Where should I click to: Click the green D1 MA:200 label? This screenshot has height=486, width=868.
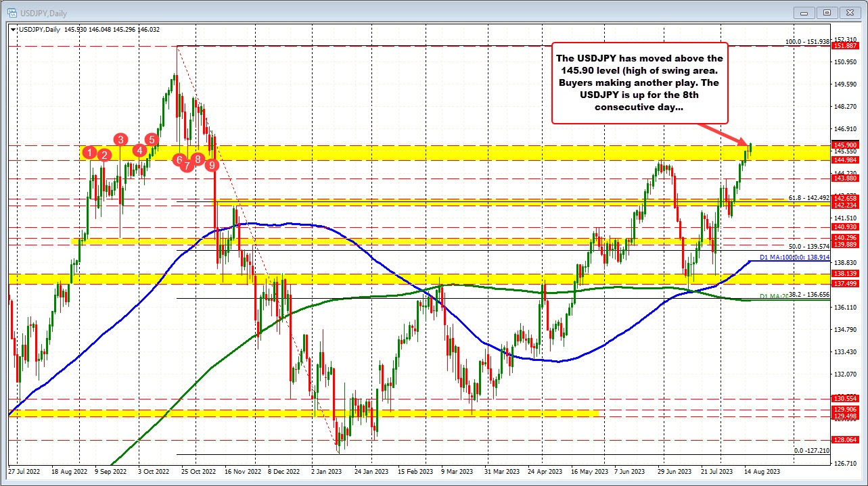(x=773, y=295)
